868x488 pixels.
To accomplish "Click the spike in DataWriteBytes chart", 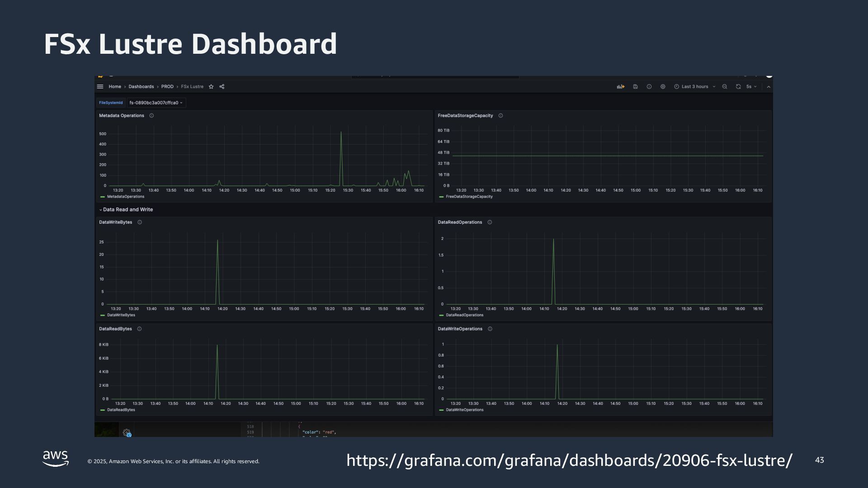I will (217, 241).
